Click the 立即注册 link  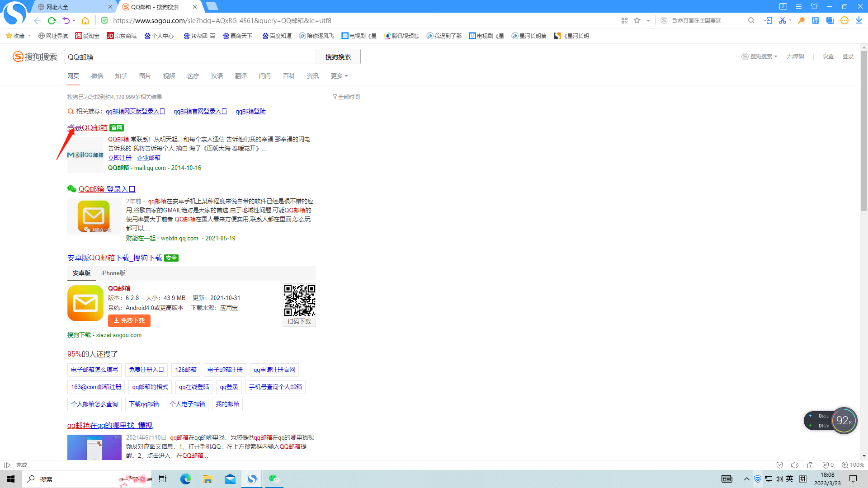[x=120, y=158]
